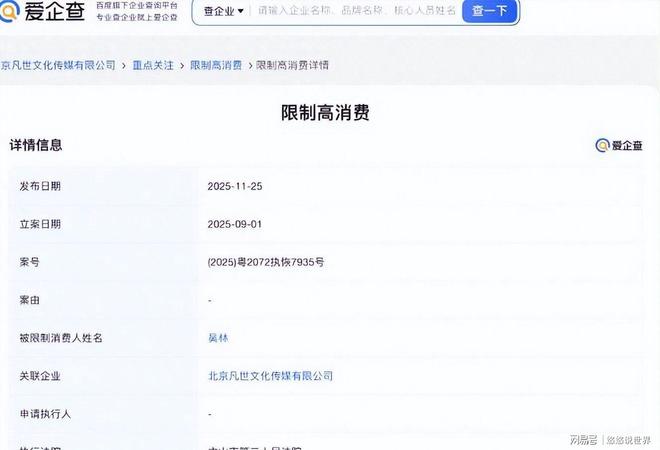Screen dimensions: 660x450
Task: Open the 限制高消费 breadcrumb link
Action: pos(216,65)
